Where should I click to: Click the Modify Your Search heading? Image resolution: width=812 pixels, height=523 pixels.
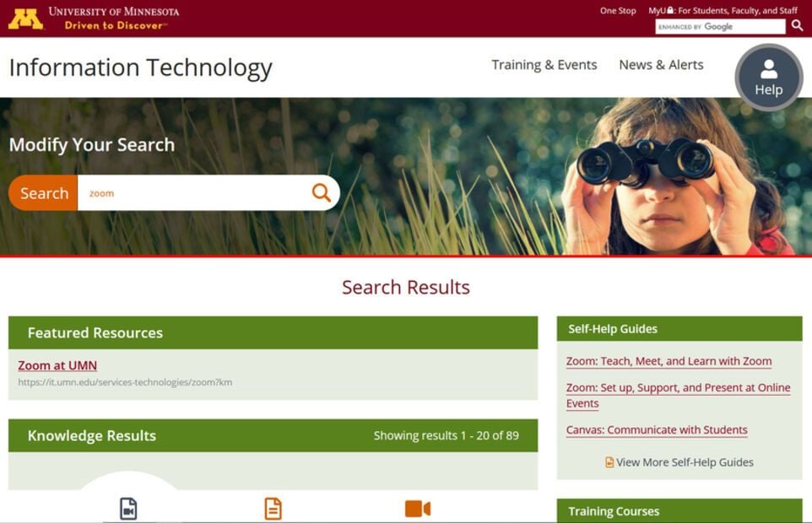click(92, 145)
